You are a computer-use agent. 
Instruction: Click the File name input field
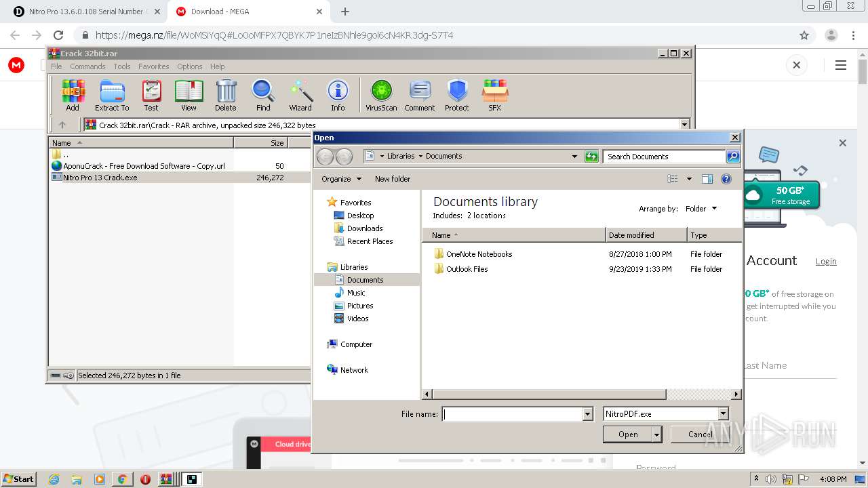[513, 414]
